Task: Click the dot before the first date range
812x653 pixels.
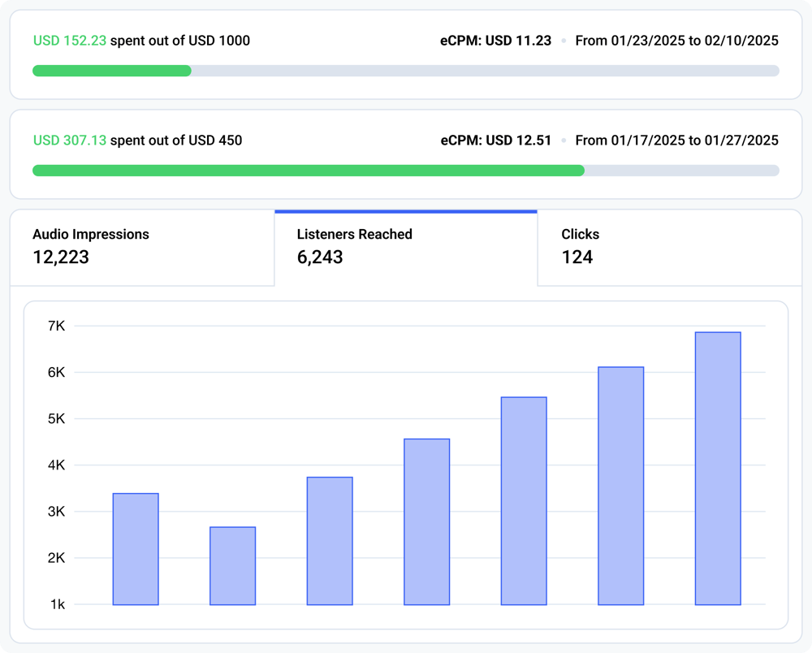Action: (x=564, y=41)
